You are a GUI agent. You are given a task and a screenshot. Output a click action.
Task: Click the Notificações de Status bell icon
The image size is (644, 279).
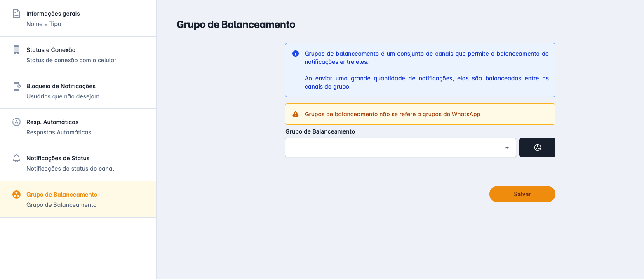[16, 158]
